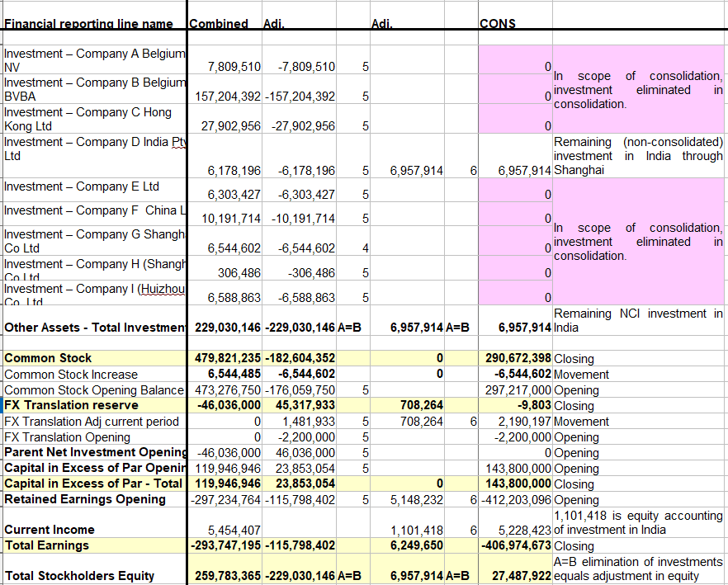728x585 pixels.
Task: Select the Investment – Company E Ltd cell
Action: [x=91, y=186]
